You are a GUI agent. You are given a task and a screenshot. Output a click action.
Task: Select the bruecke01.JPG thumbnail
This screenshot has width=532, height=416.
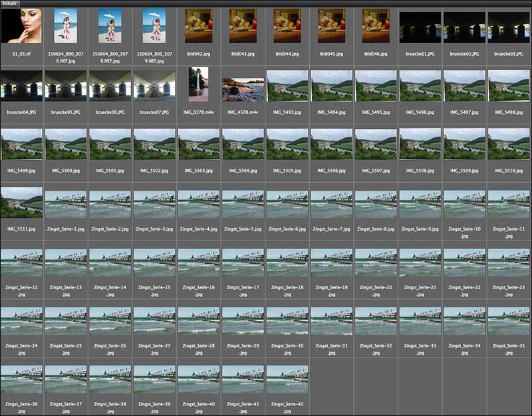[420, 27]
